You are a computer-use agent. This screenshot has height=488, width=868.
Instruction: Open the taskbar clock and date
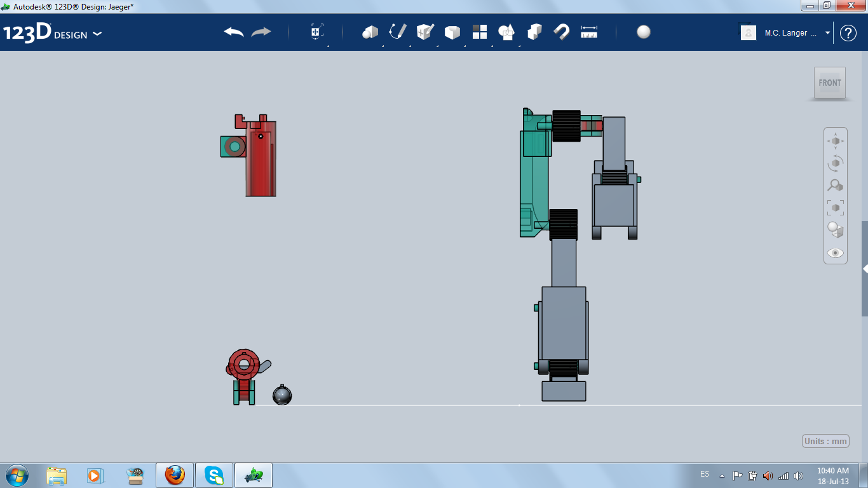pos(833,476)
